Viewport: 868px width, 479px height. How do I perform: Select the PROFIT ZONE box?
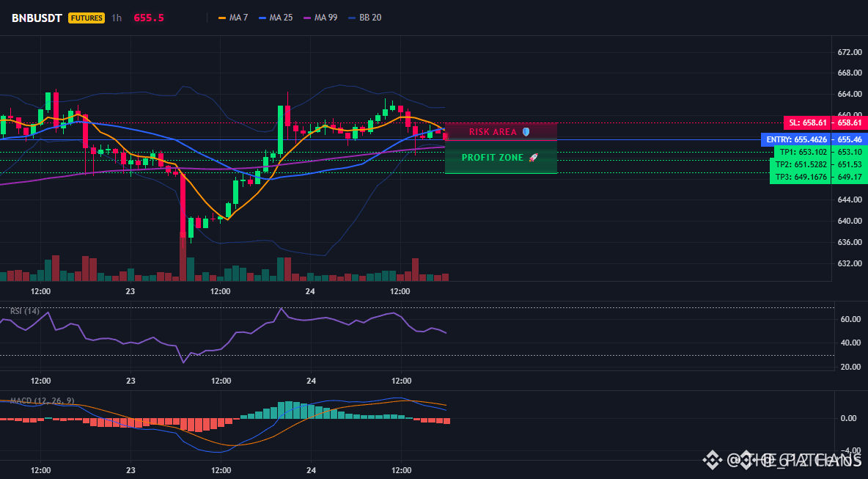(501, 157)
